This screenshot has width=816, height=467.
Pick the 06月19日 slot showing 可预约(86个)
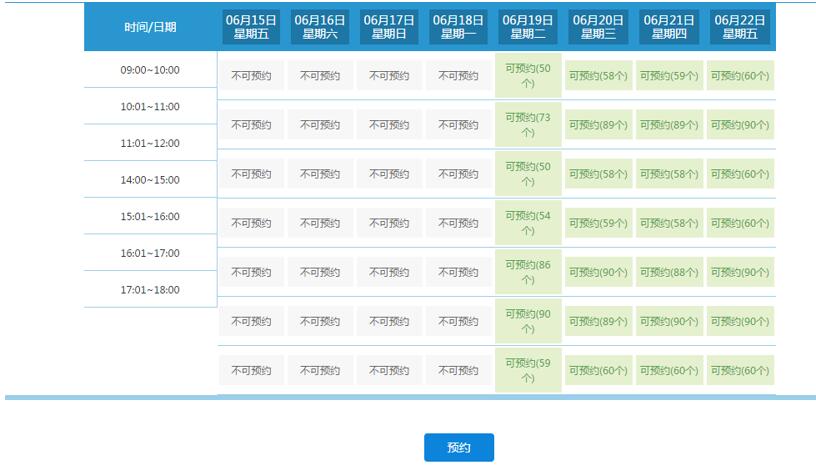(528, 272)
